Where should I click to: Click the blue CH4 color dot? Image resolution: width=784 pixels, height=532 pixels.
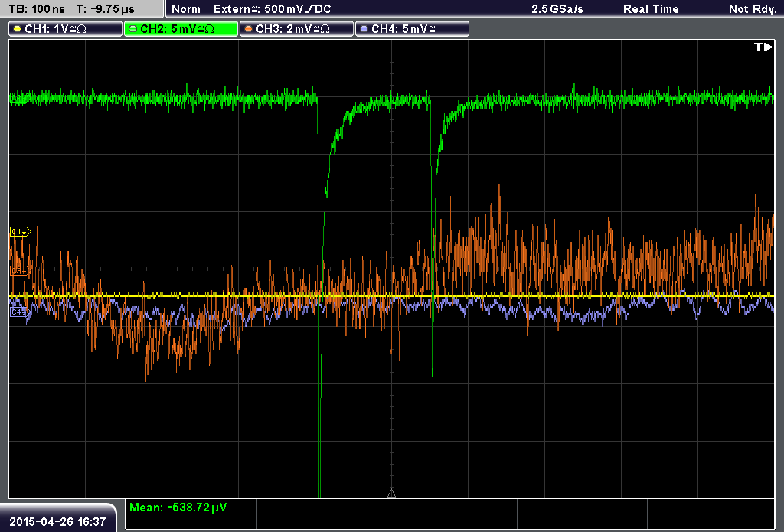pyautogui.click(x=364, y=29)
